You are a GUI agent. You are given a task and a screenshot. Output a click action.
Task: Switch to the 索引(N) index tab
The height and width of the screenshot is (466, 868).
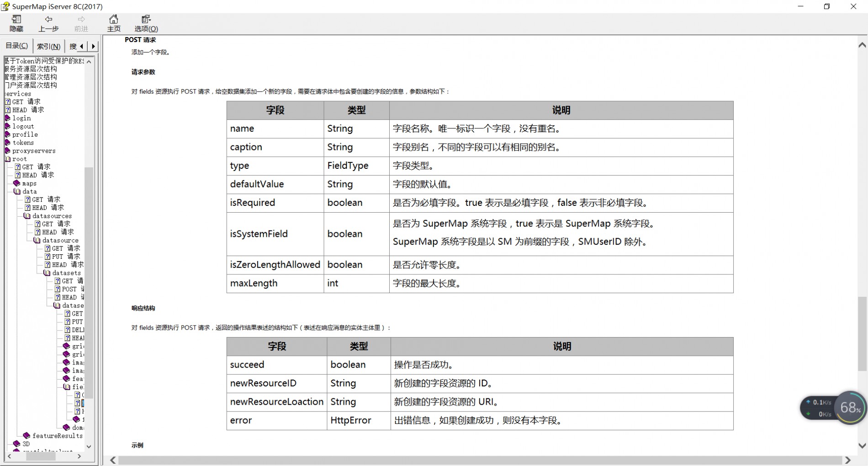48,46
